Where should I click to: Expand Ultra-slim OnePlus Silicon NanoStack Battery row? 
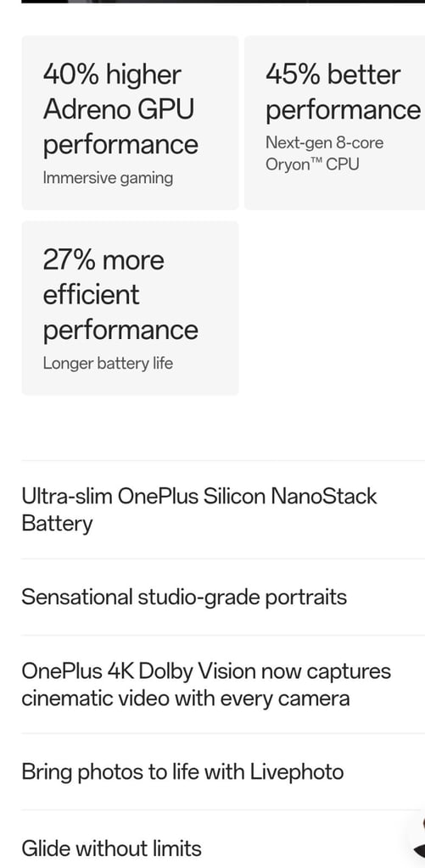[x=223, y=509]
